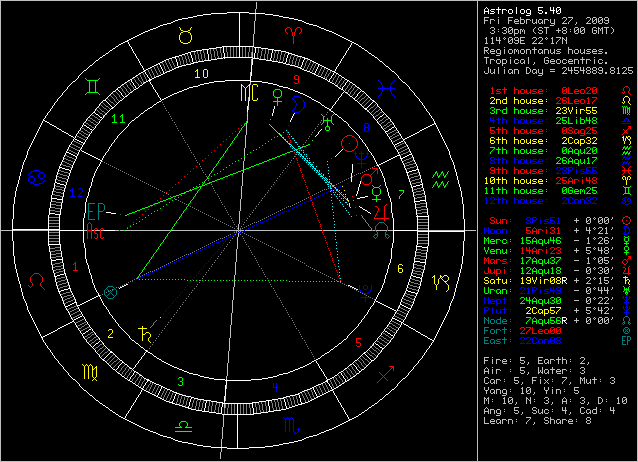638x462 pixels.
Task: Click the Libra glyph on the zodiac ring
Action: 186,426
